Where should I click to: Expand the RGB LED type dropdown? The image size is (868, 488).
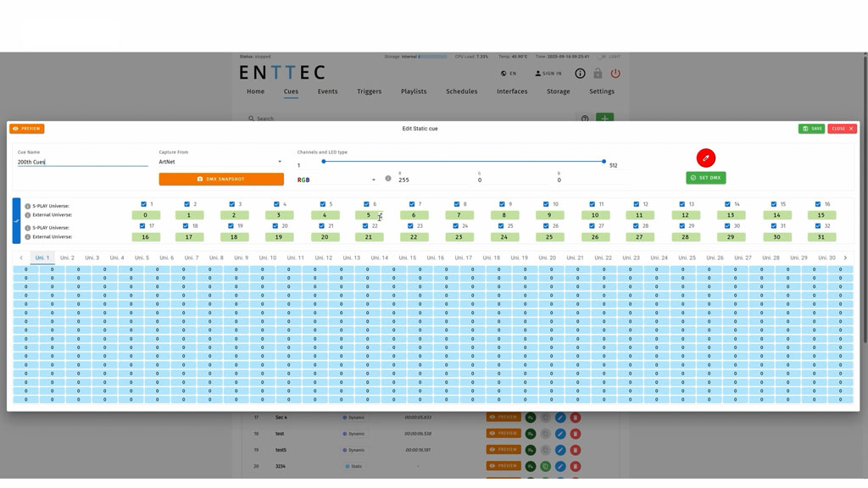[x=337, y=180]
